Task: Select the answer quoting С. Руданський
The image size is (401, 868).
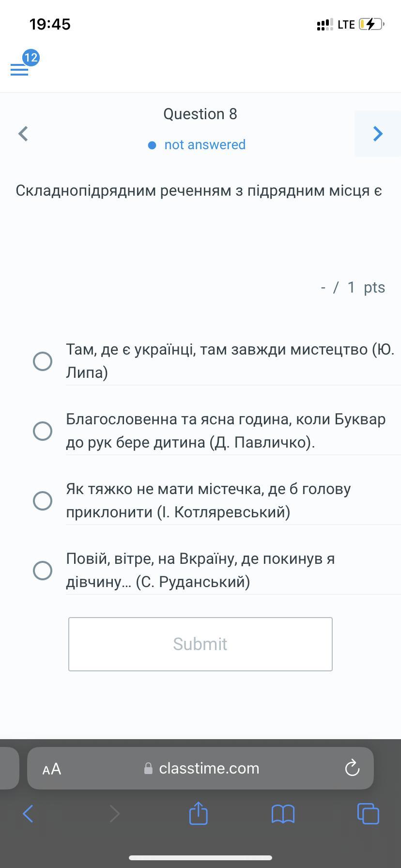Action: tap(43, 570)
